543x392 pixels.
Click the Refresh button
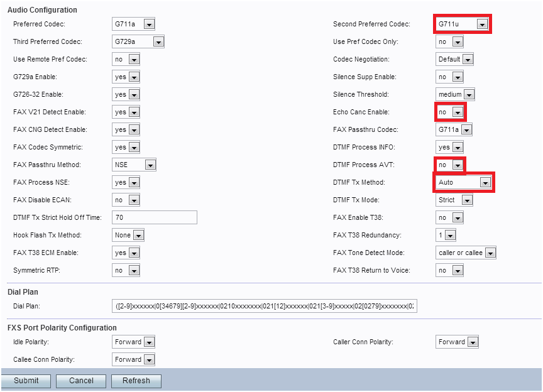click(x=136, y=381)
